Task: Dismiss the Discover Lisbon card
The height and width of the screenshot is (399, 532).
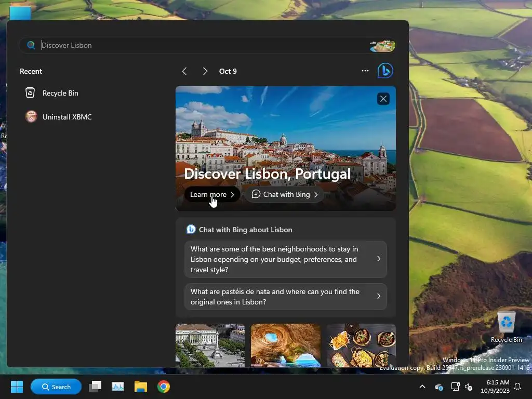Action: click(383, 99)
